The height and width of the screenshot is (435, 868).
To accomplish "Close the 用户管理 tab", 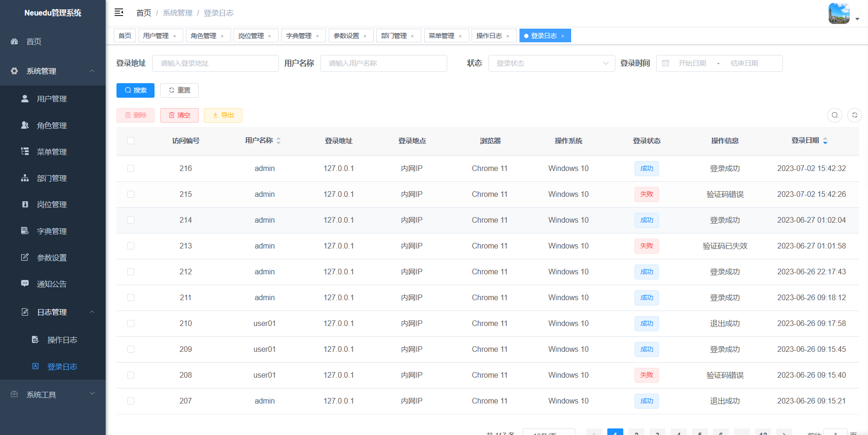I will (x=175, y=36).
